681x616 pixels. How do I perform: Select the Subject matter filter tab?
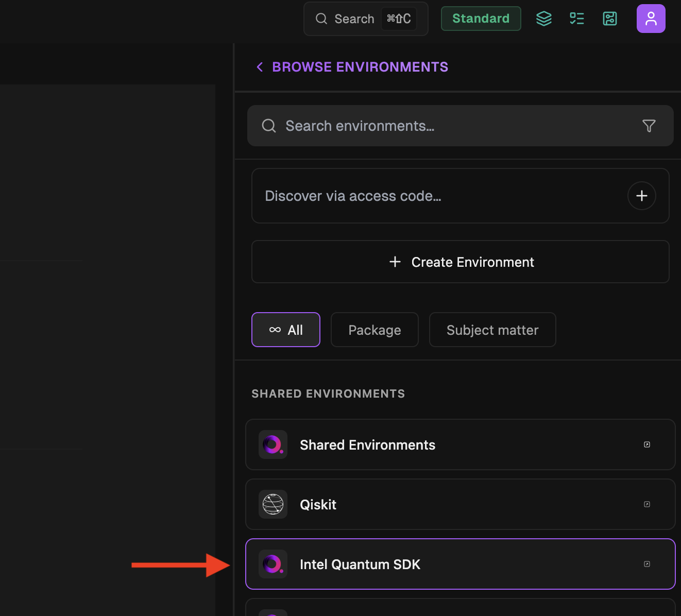[x=492, y=330]
